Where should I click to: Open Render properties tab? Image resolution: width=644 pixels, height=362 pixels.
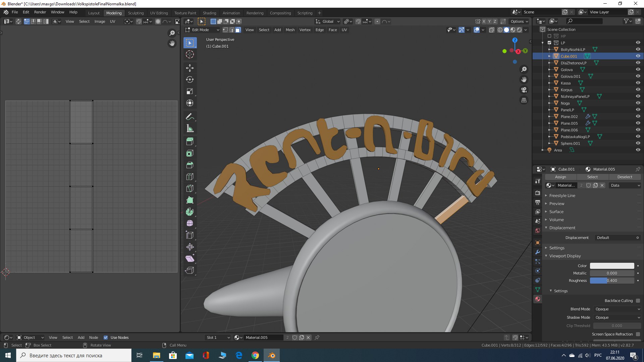click(538, 193)
